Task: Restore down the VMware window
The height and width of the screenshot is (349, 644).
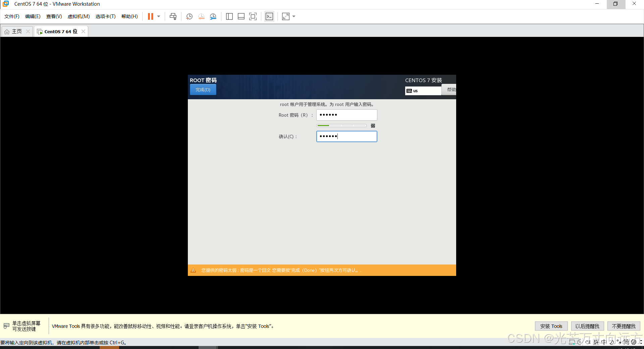Action: 615,4
